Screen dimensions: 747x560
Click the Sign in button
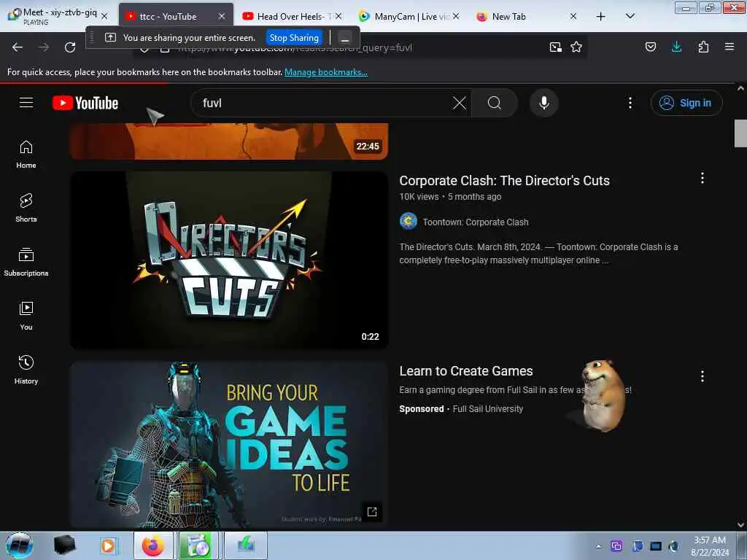tap(686, 103)
